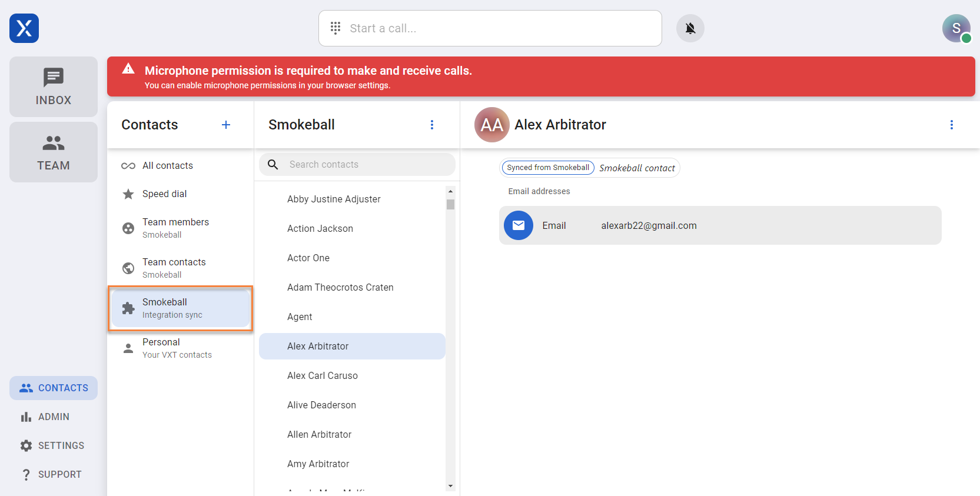The image size is (980, 496).
Task: Open the dialpad icon in call bar
Action: [335, 28]
